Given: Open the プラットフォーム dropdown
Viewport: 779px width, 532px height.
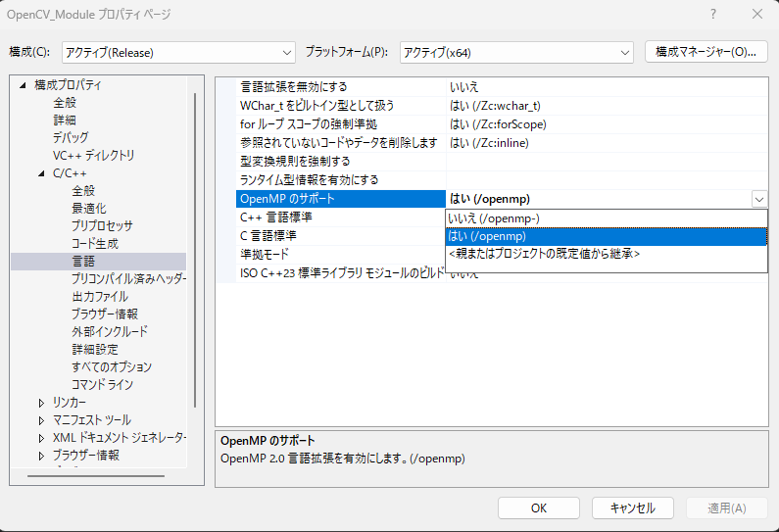Looking at the screenshot, I should pyautogui.click(x=516, y=52).
